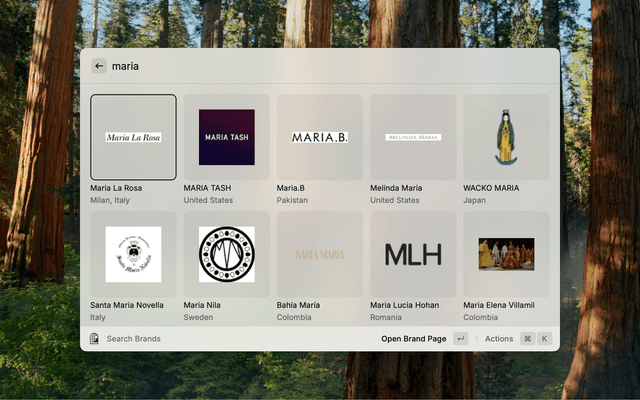Select the Maria La Rosa brand thumbnail
Image resolution: width=640 pixels, height=400 pixels.
point(133,137)
